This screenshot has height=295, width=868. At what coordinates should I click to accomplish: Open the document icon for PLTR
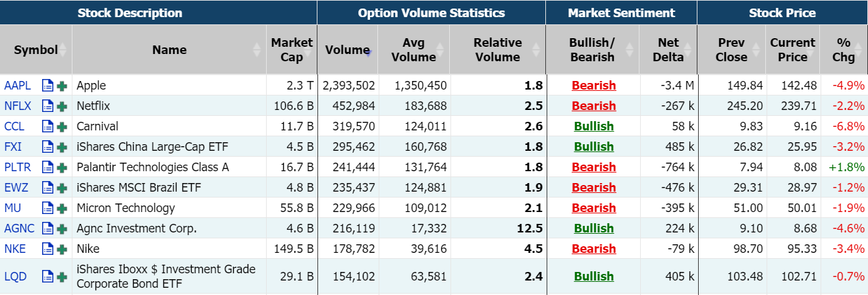tap(47, 167)
